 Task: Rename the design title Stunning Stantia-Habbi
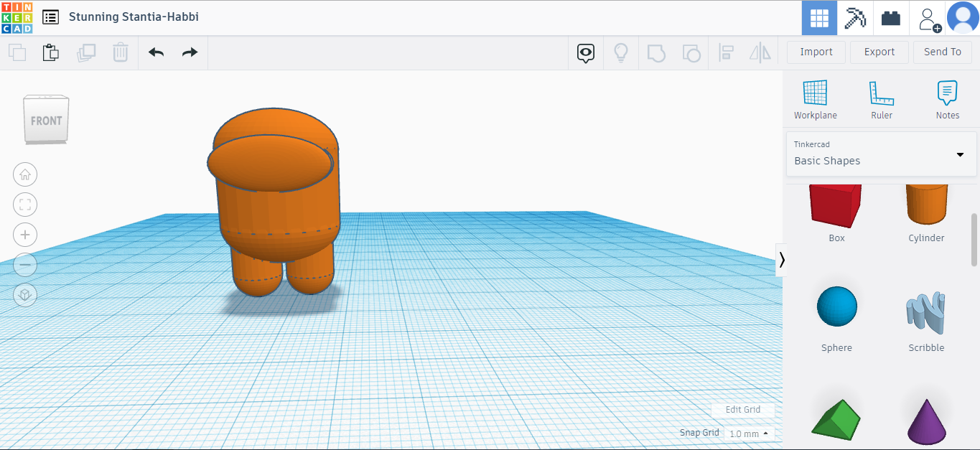click(x=134, y=17)
